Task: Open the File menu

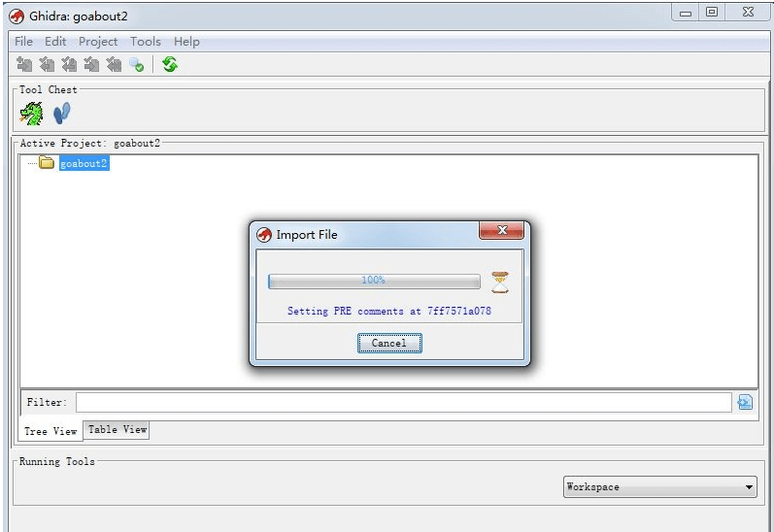Action: (x=23, y=42)
